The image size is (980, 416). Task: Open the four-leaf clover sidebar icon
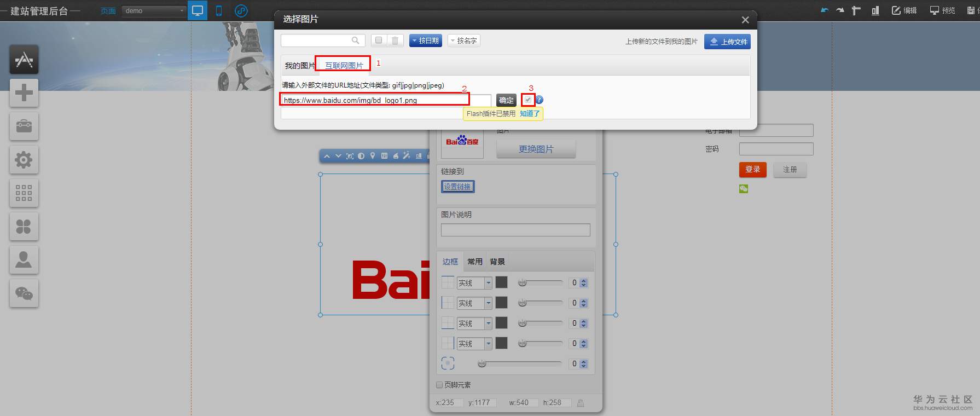24,227
